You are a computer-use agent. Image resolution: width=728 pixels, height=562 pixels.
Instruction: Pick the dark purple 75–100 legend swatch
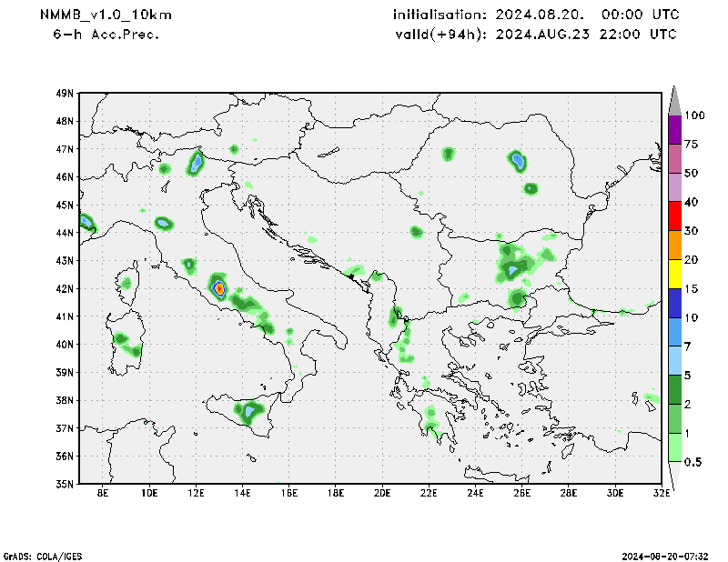click(674, 129)
